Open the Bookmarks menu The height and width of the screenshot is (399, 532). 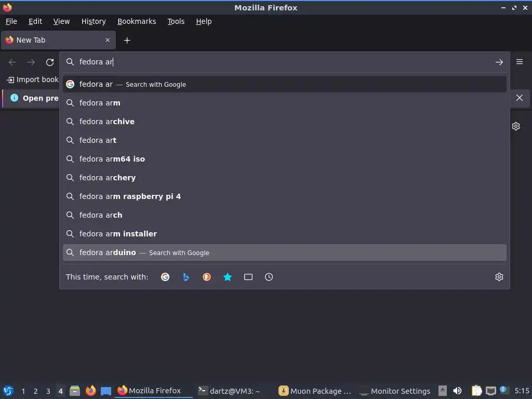click(x=137, y=21)
